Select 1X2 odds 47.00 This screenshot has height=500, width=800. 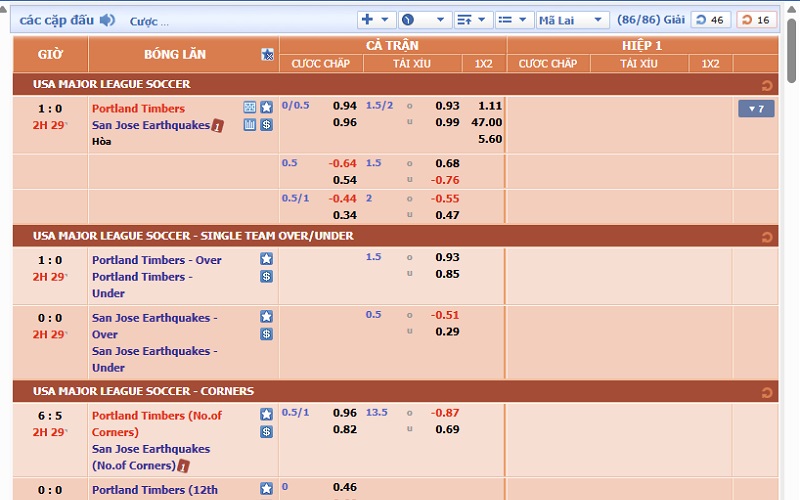coord(487,122)
